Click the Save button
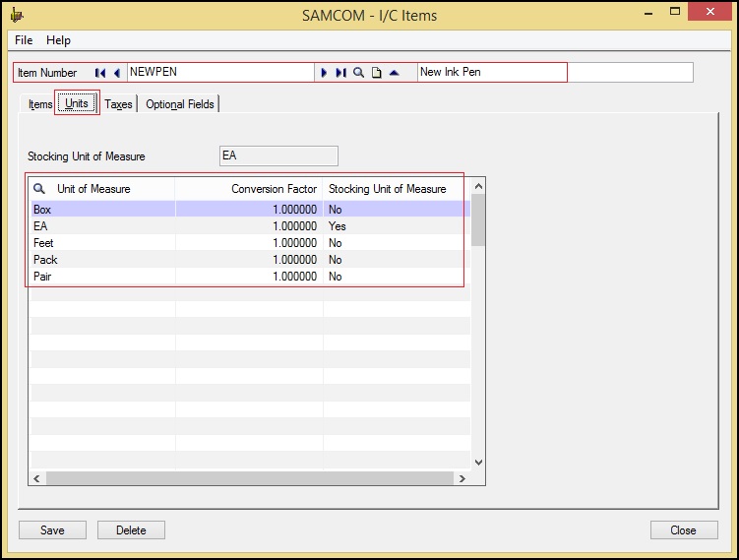This screenshot has width=739, height=560. click(x=52, y=530)
